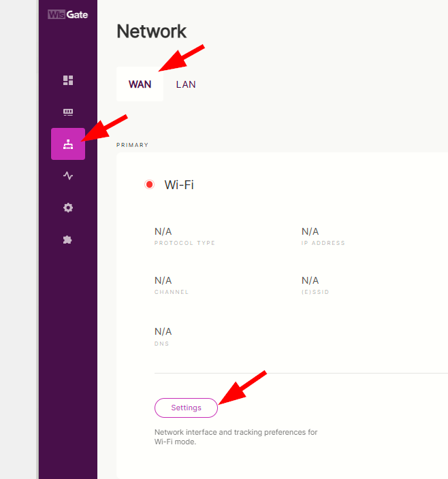Click the Wi-Fi mode preferences description text
The width and height of the screenshot is (448, 479).
[236, 437]
